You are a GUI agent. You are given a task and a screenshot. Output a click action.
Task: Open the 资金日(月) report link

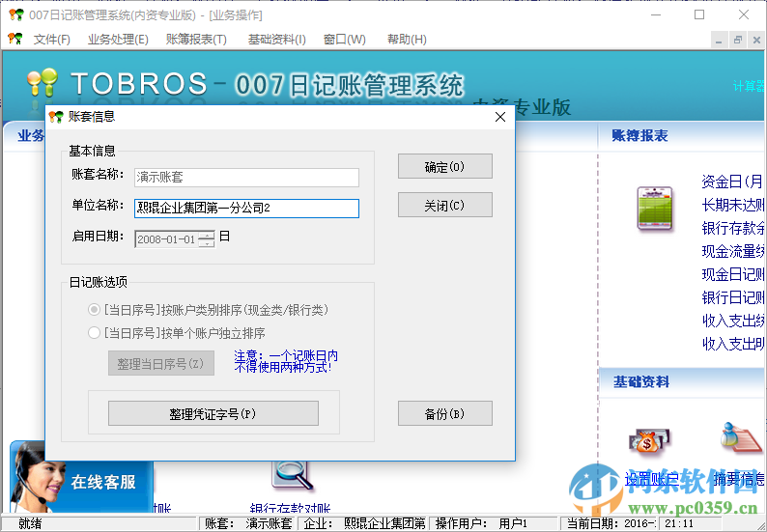[732, 182]
